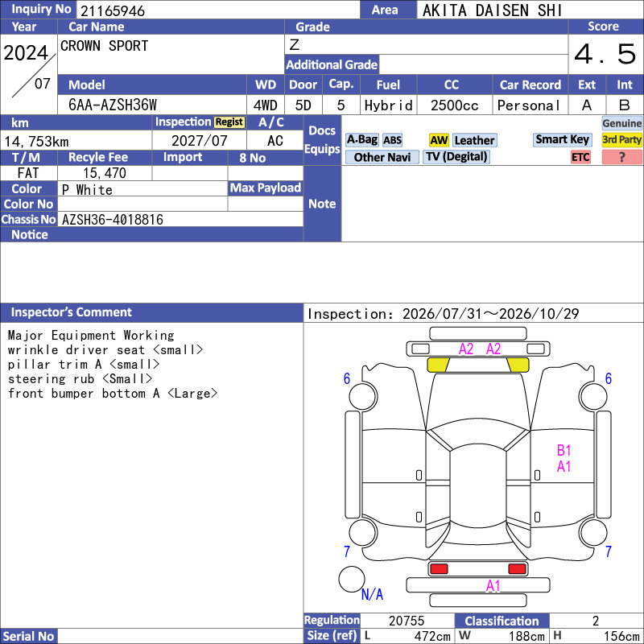The image size is (644, 644).
Task: Click the A1 mark on rear bumper
Action: click(x=493, y=586)
